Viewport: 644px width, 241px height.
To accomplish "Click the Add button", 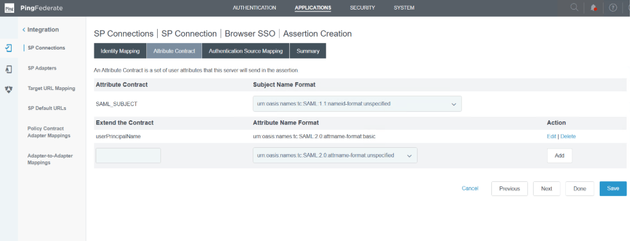I will click(x=559, y=156).
